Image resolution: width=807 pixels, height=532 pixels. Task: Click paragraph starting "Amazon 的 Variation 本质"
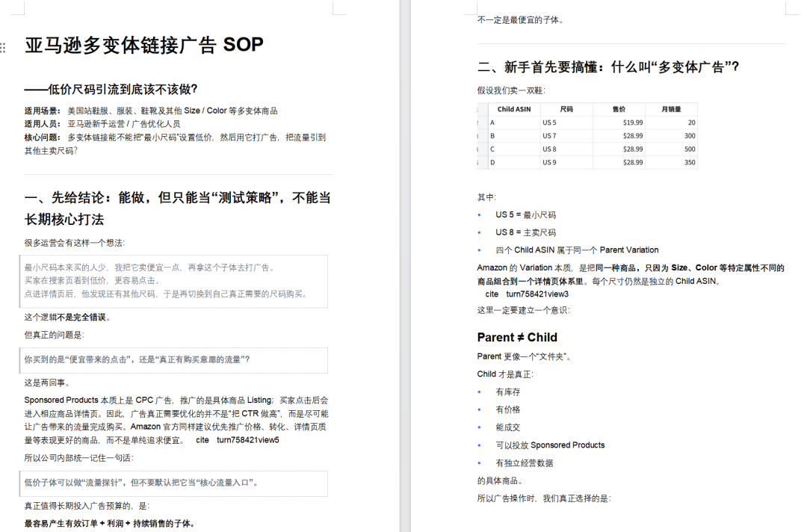coord(631,275)
